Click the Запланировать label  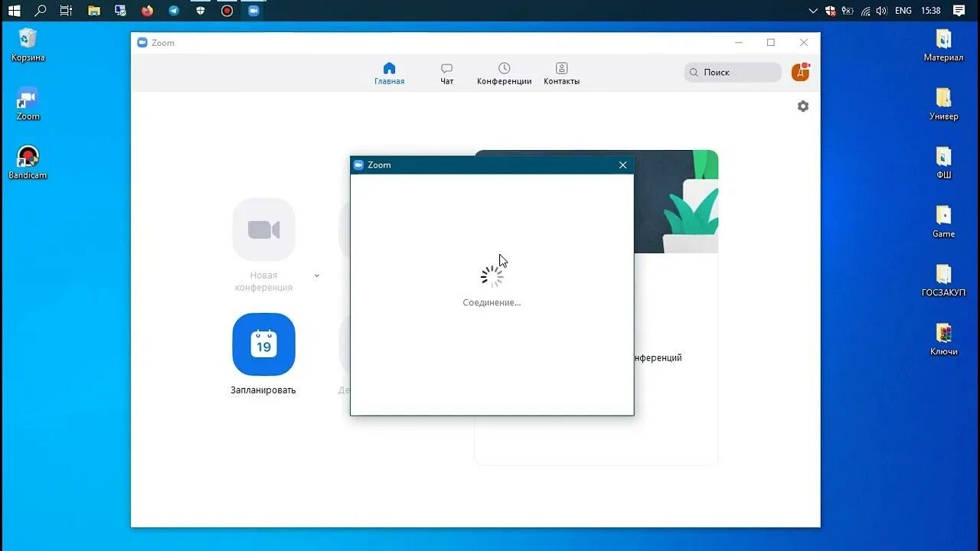click(x=263, y=390)
